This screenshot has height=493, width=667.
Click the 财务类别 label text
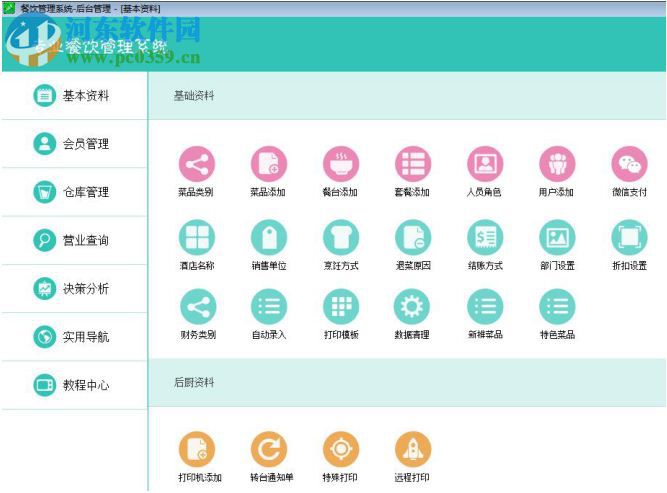pos(198,335)
